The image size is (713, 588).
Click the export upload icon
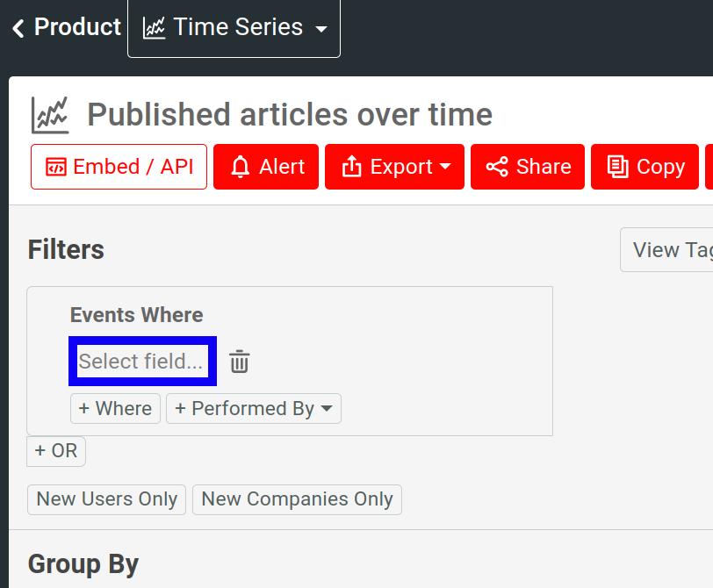(x=351, y=166)
